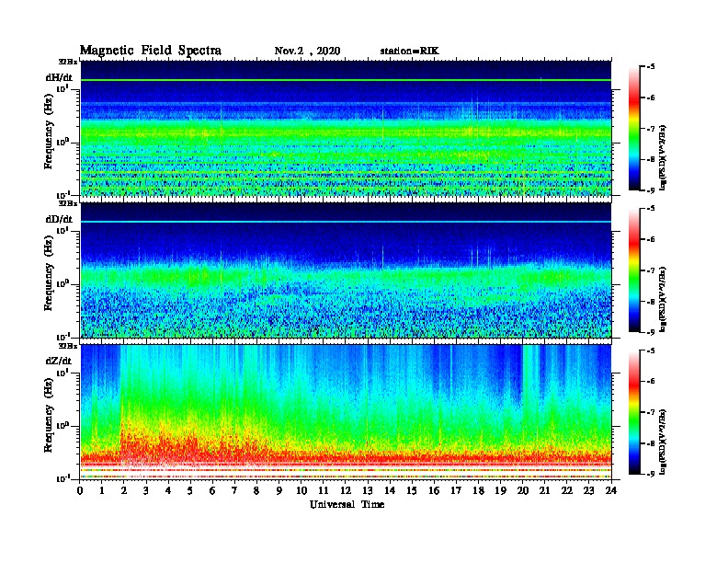Click the "23" hour tick label
The height and width of the screenshot is (563, 728).
coord(588,490)
